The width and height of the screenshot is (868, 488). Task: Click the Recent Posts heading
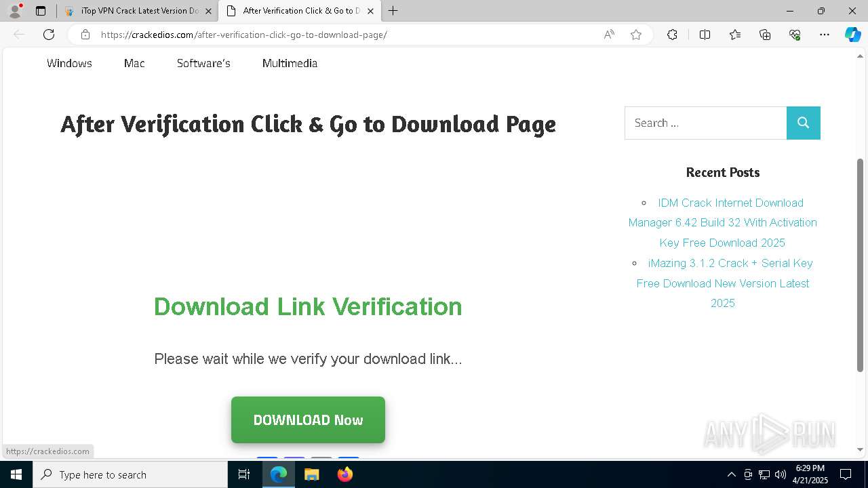click(722, 172)
